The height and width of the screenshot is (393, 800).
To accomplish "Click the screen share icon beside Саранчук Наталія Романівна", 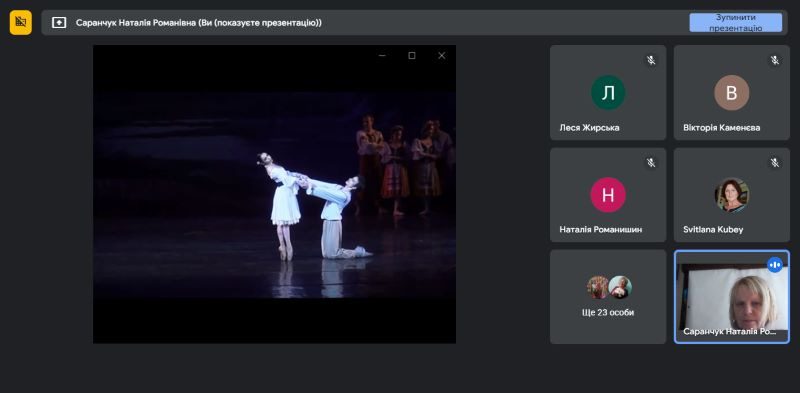I will 59,22.
